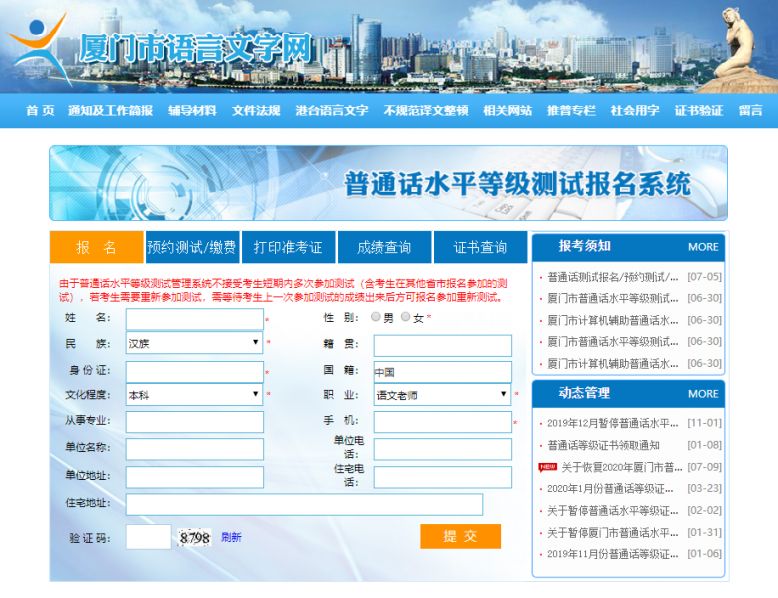Switch to the 报名 tab
This screenshot has width=778, height=598.
tap(97, 247)
